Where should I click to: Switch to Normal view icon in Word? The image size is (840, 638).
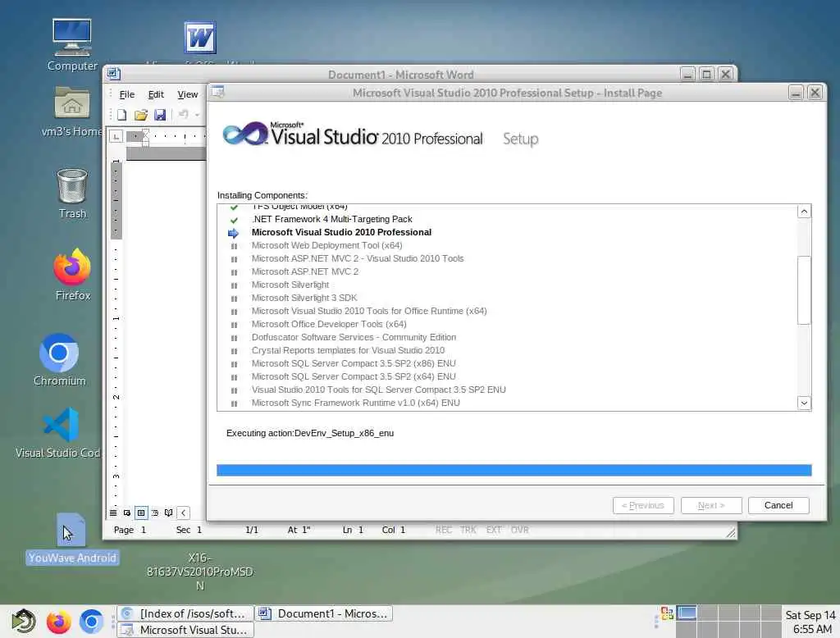[113, 513]
